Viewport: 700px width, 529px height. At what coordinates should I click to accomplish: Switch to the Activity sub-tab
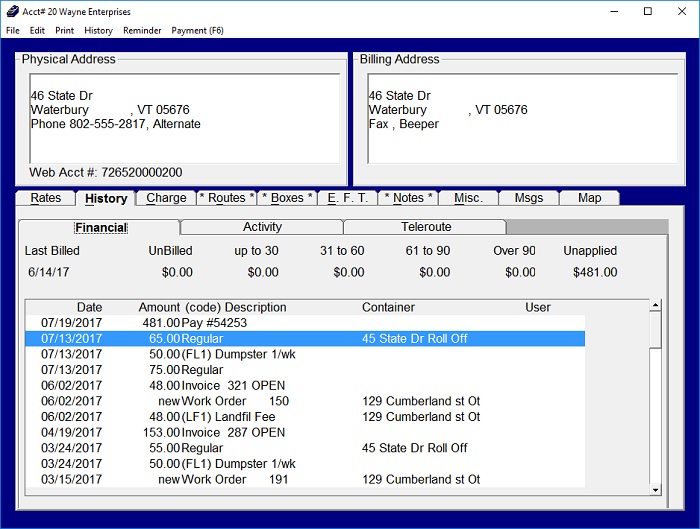coord(262,227)
